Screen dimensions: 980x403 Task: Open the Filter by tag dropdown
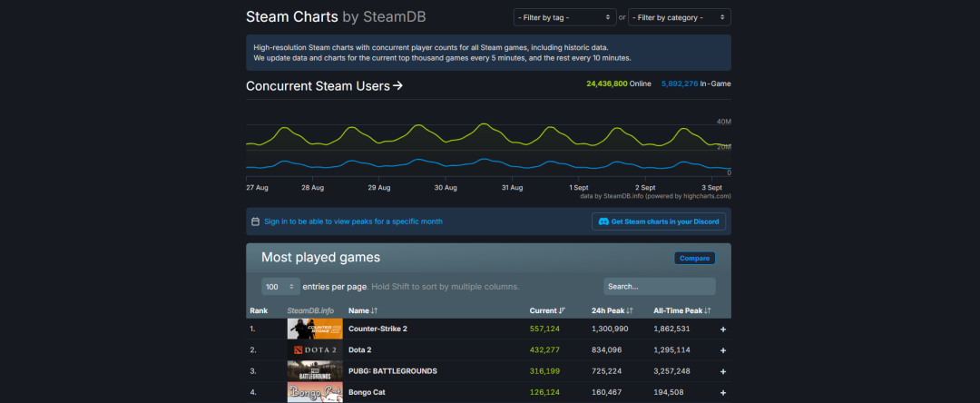click(565, 17)
